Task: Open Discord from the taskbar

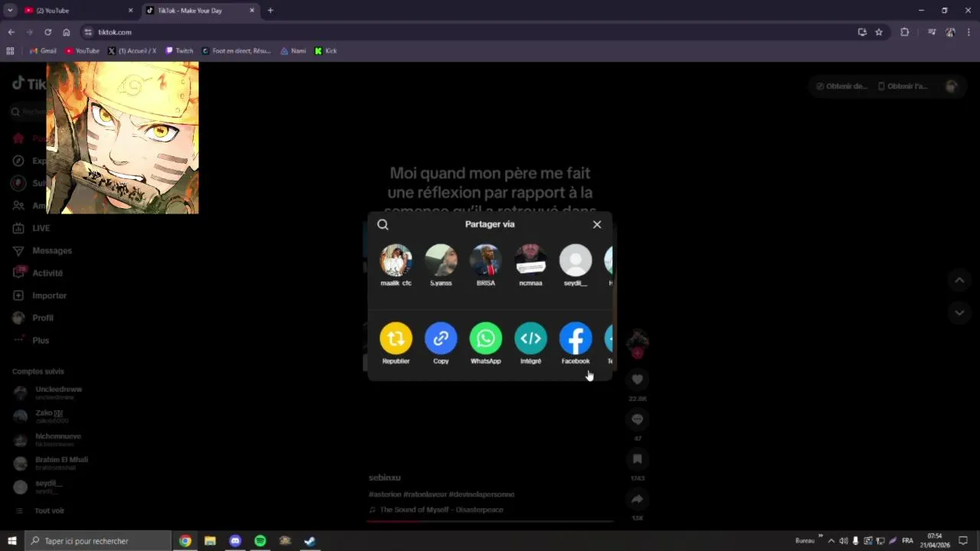Action: (235, 541)
